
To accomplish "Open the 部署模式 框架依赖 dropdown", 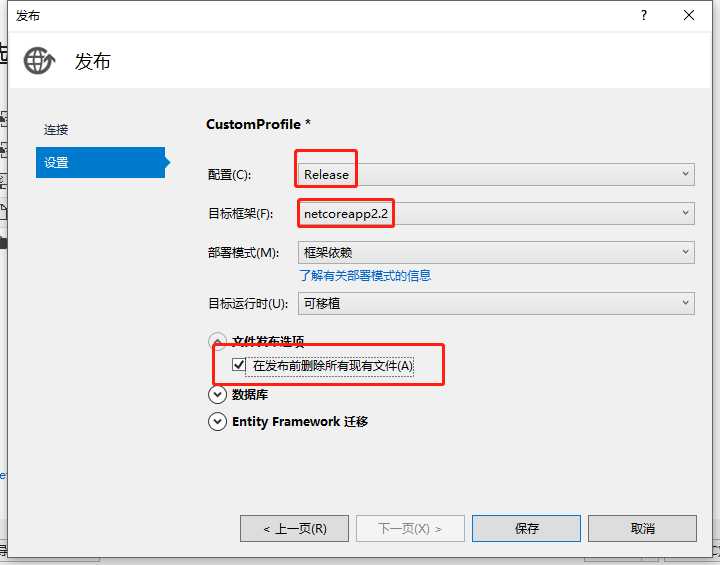I will point(496,252).
